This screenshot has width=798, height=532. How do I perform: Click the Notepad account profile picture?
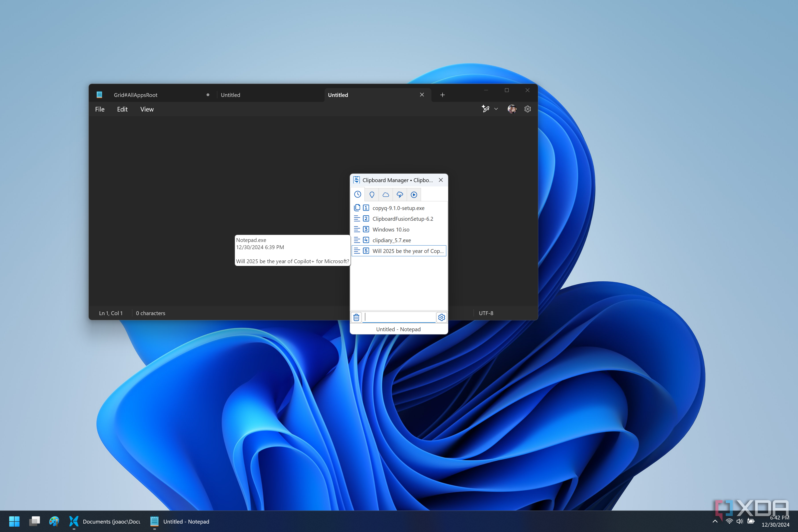tap(512, 109)
